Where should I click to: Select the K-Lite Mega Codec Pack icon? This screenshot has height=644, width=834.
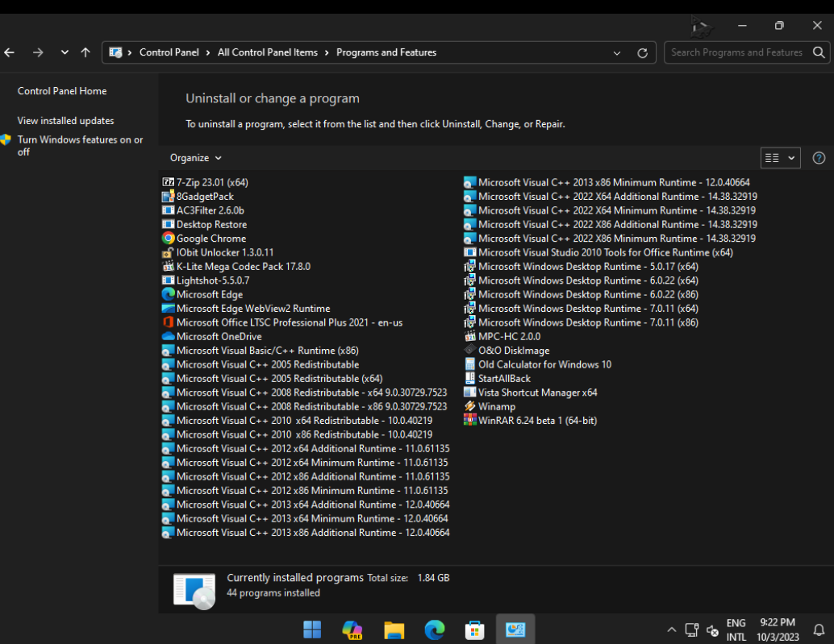click(168, 266)
